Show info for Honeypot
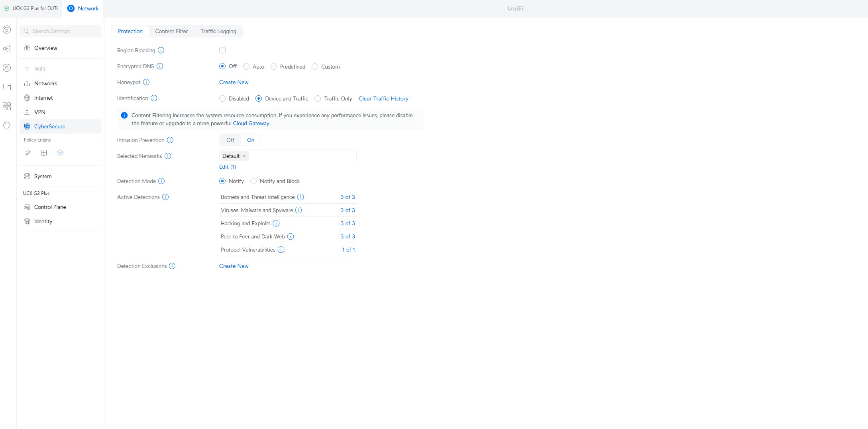This screenshot has height=429, width=868. coord(146,82)
